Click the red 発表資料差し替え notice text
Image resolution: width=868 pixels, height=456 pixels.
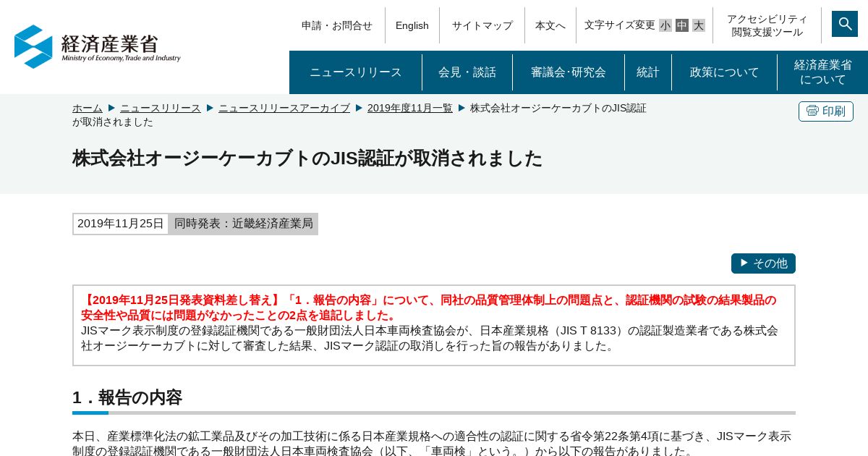pyautogui.click(x=428, y=308)
